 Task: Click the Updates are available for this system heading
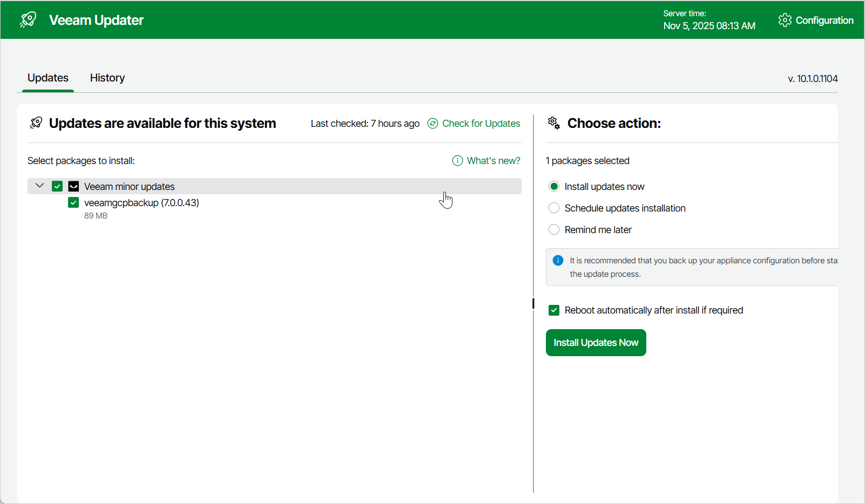(x=163, y=123)
